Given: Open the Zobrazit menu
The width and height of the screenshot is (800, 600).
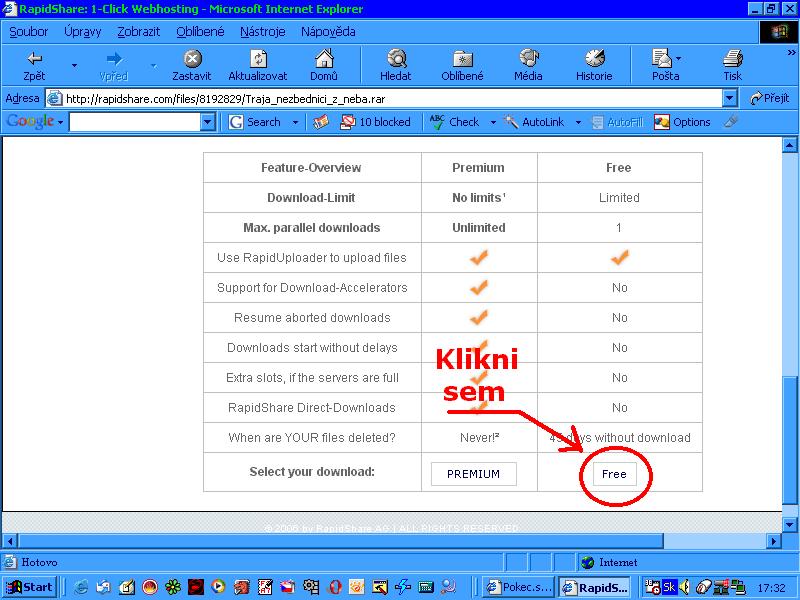Looking at the screenshot, I should tap(139, 32).
